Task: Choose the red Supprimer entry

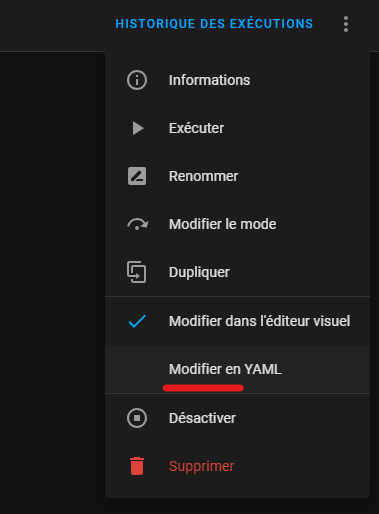Action: 237,466
